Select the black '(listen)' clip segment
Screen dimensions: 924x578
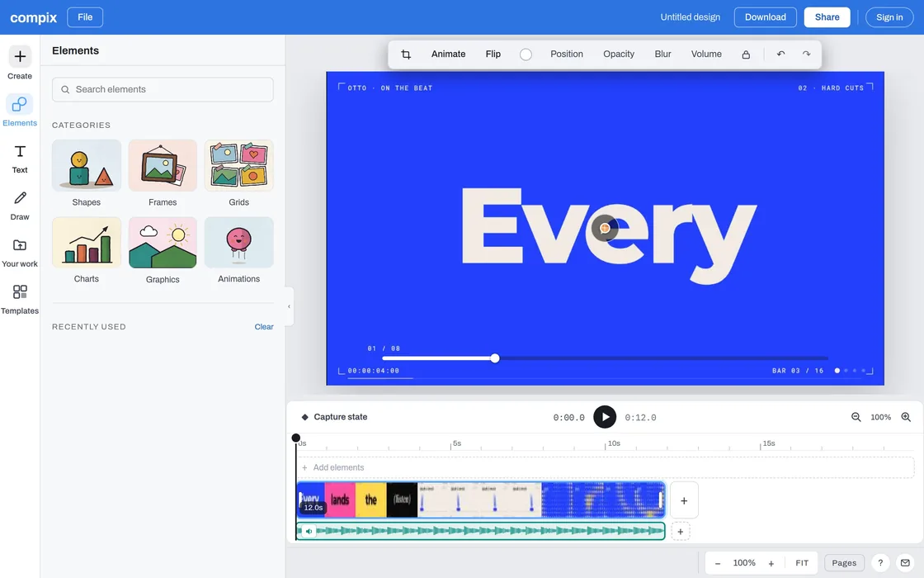pyautogui.click(x=402, y=500)
